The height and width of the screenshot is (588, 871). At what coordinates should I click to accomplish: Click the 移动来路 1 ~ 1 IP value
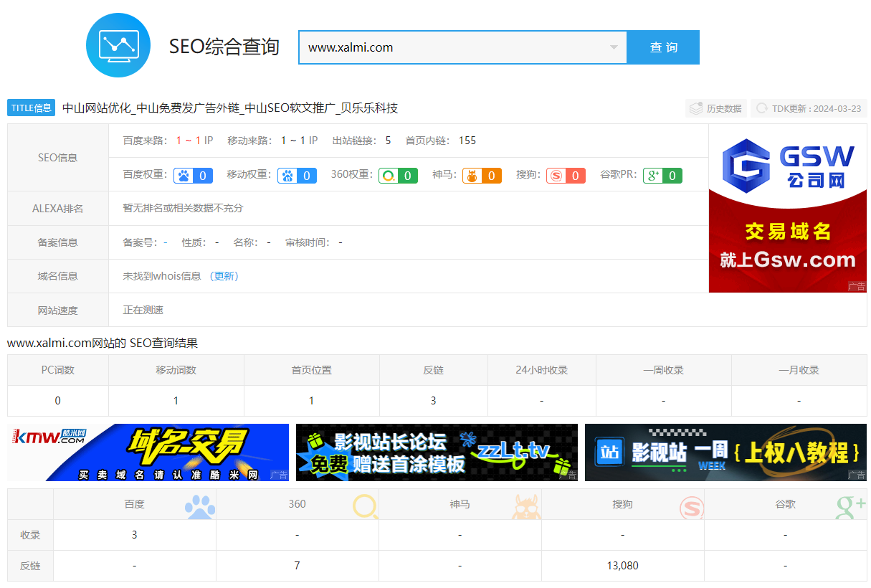click(299, 141)
